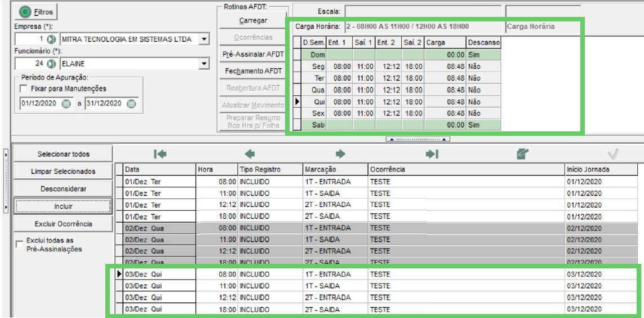Screen dimensions: 644x318
Task: Click the Filtros button
Action: [x=36, y=12]
